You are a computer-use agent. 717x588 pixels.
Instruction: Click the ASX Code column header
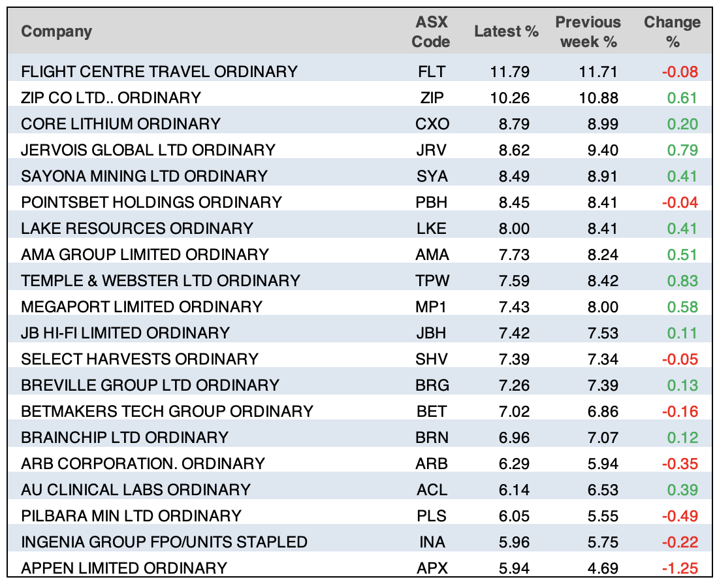[x=432, y=31]
